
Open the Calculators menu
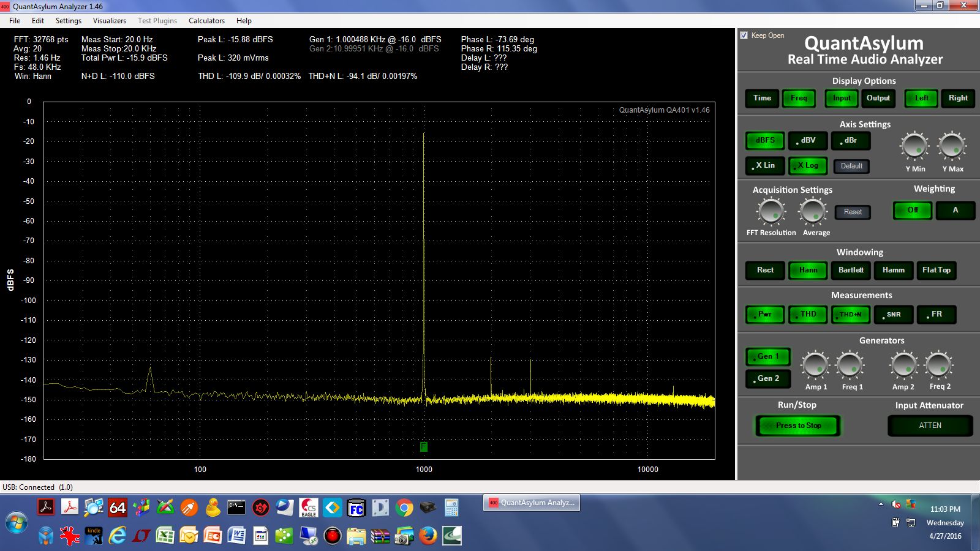tap(206, 20)
